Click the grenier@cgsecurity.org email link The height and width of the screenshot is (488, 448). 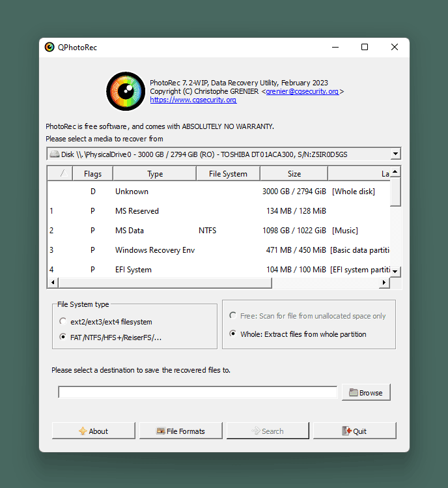pyautogui.click(x=302, y=91)
